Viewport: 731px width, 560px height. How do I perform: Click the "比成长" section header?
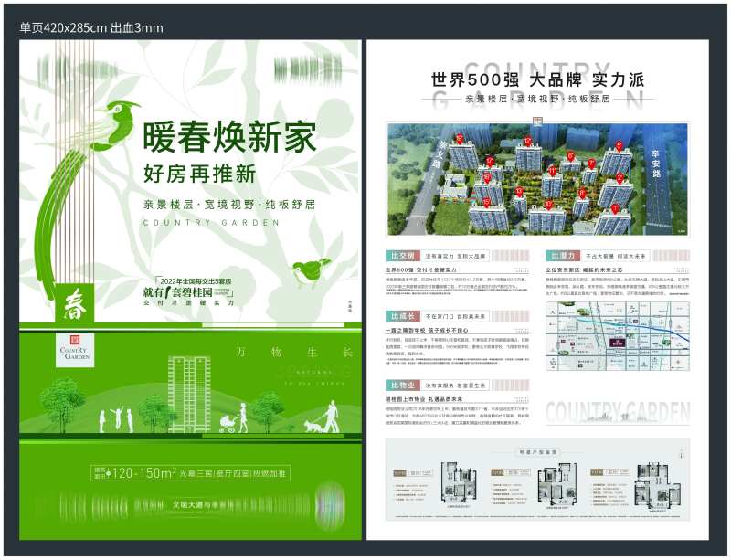tap(403, 316)
